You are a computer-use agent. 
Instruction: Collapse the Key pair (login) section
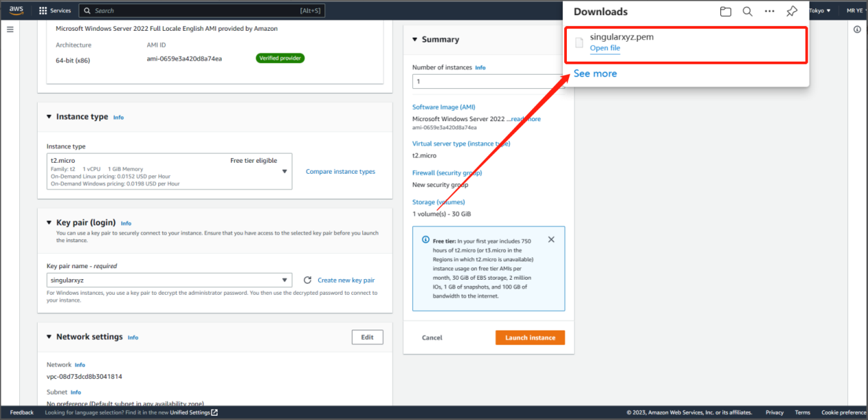coord(49,223)
